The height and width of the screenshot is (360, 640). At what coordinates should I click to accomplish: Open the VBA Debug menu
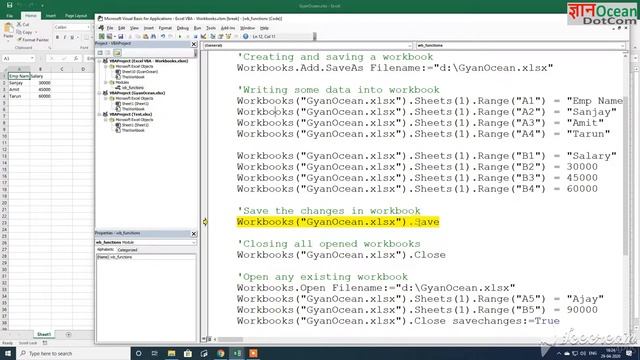point(182,28)
